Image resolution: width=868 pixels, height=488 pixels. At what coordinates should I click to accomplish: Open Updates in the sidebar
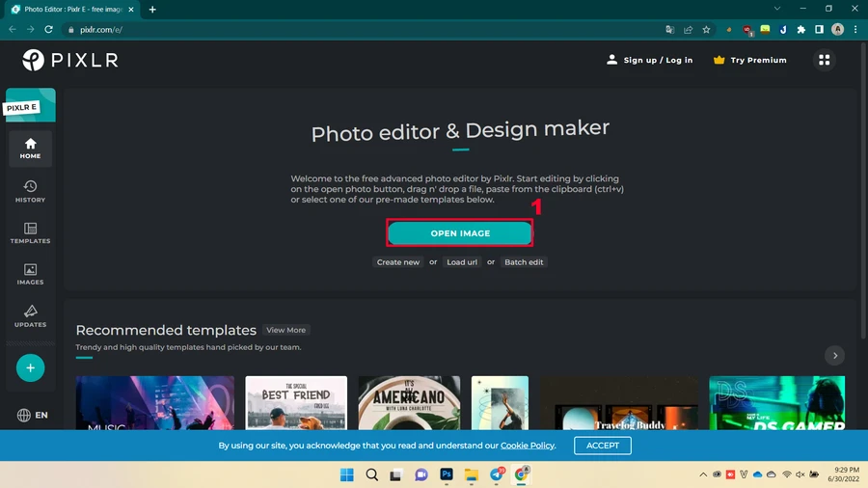[x=31, y=316]
